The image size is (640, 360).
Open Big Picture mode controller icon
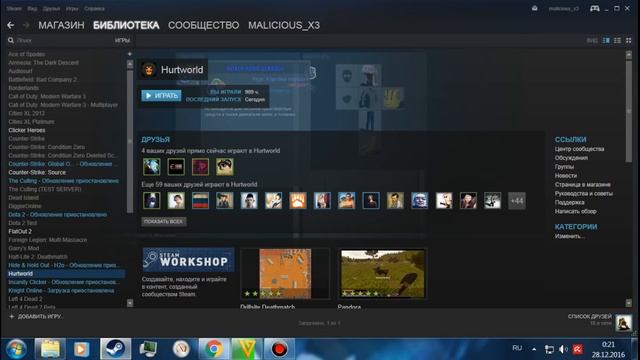(x=595, y=8)
